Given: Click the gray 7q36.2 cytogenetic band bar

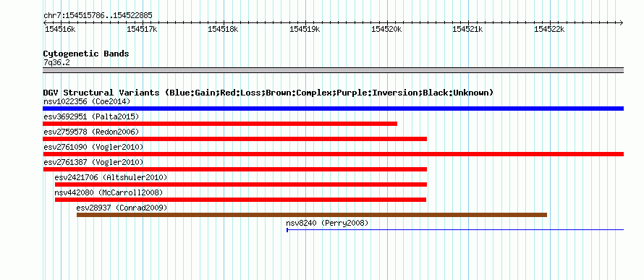Looking at the screenshot, I should coord(333,70).
